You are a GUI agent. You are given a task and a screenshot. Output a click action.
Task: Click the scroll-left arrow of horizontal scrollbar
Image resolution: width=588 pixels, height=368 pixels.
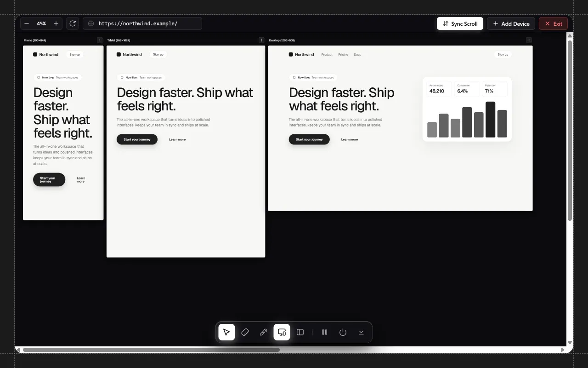click(x=18, y=350)
